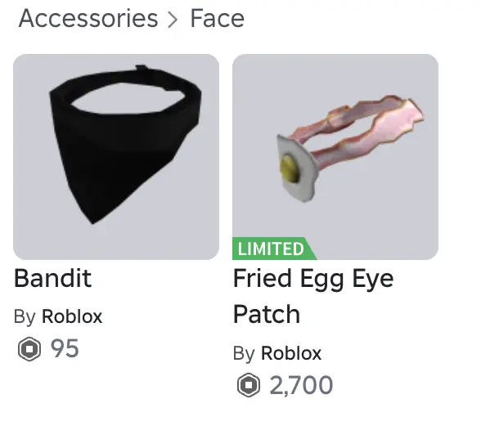
Task: Visit Roblox creator link under Bandit
Action: (x=72, y=317)
